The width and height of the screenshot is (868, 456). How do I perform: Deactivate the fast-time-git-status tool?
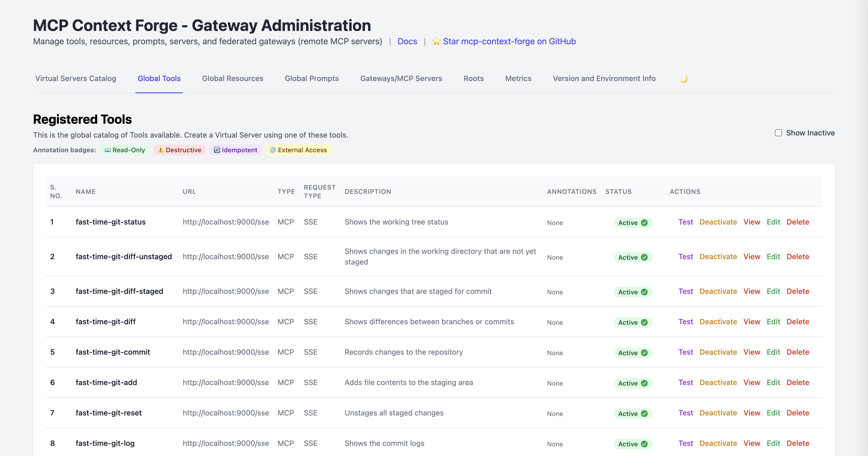coord(718,222)
